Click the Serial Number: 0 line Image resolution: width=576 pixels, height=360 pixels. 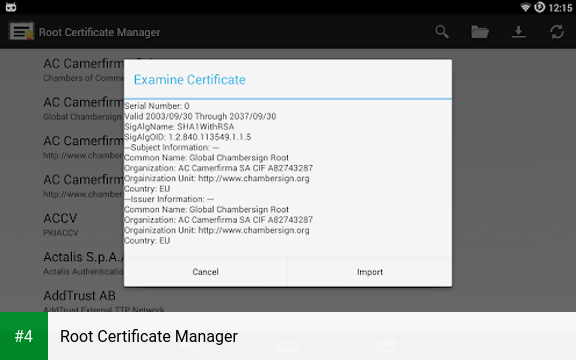point(157,106)
